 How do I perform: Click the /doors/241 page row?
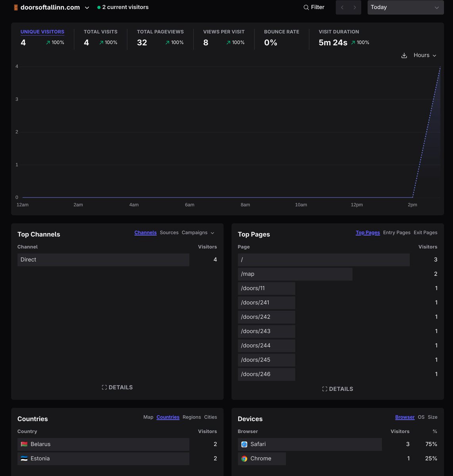(x=338, y=303)
